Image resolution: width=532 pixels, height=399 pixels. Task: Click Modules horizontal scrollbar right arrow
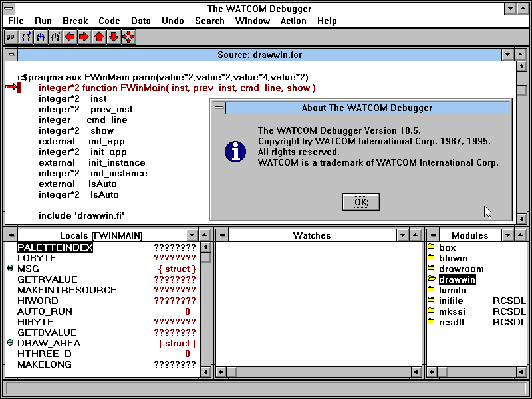click(521, 372)
